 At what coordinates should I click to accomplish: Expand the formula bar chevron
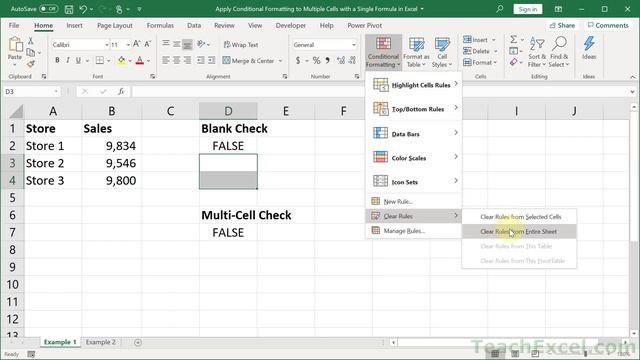[632, 91]
